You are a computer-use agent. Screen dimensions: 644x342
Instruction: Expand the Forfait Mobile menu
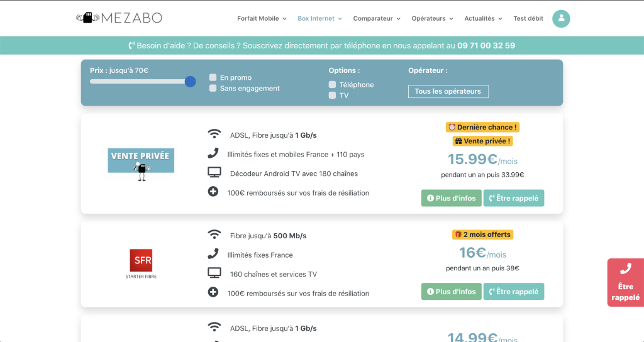pyautogui.click(x=262, y=19)
